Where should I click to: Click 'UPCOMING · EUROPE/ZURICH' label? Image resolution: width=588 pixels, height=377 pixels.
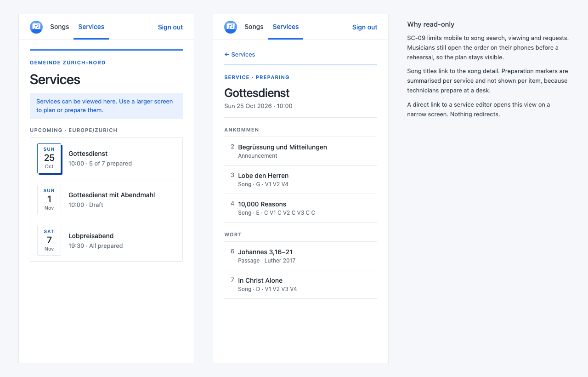pos(73,130)
